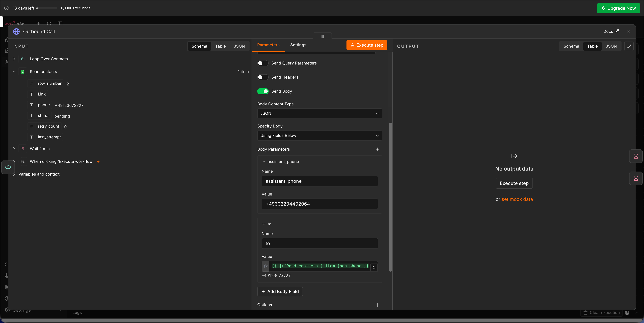
Task: Click the pop-out logs icon
Action: pyautogui.click(x=627, y=313)
